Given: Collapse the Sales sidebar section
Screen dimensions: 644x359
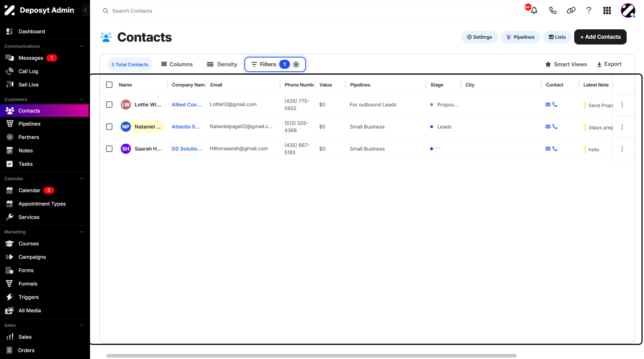Looking at the screenshot, I should (82, 325).
